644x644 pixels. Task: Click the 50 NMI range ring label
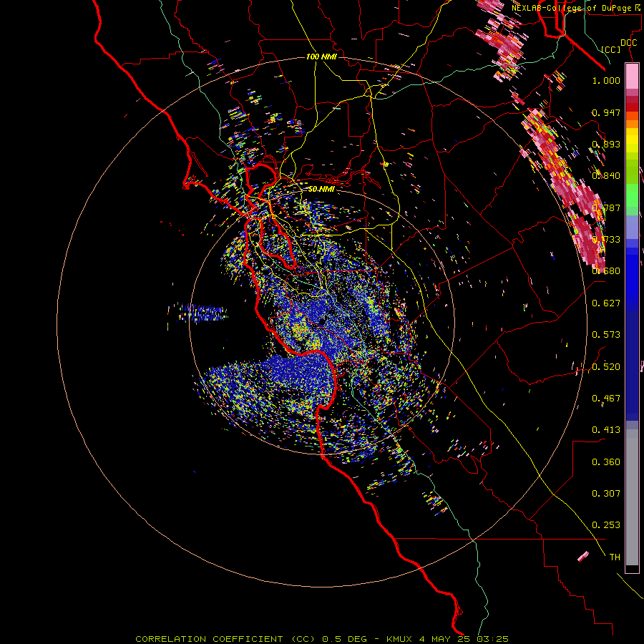pyautogui.click(x=321, y=189)
